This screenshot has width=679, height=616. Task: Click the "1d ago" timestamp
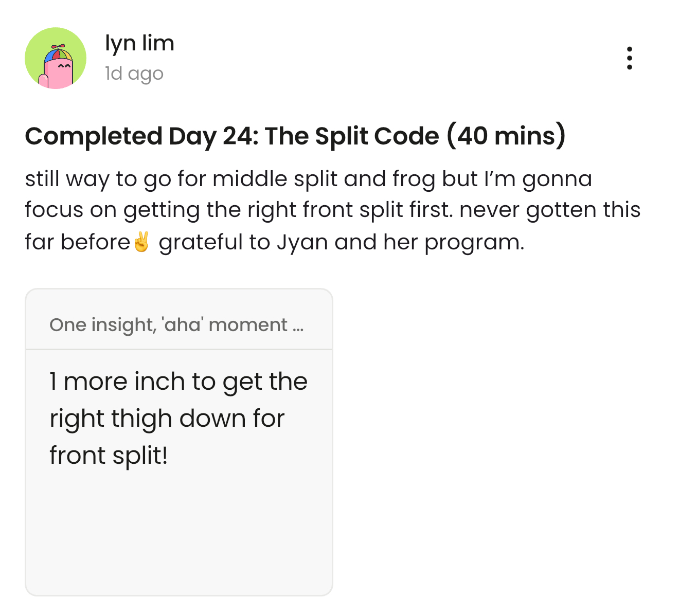click(134, 74)
